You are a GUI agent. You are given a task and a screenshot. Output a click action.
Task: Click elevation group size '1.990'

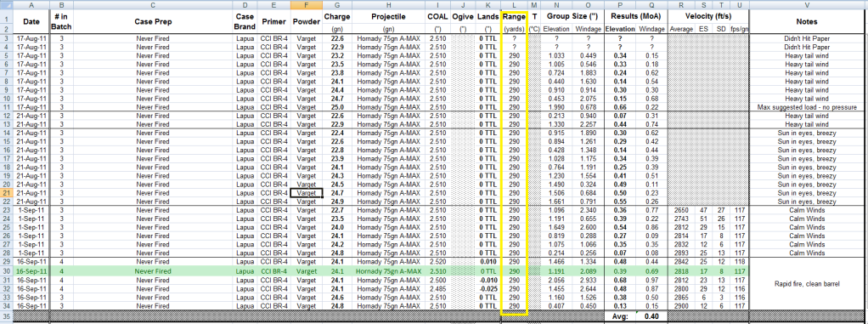(556, 106)
